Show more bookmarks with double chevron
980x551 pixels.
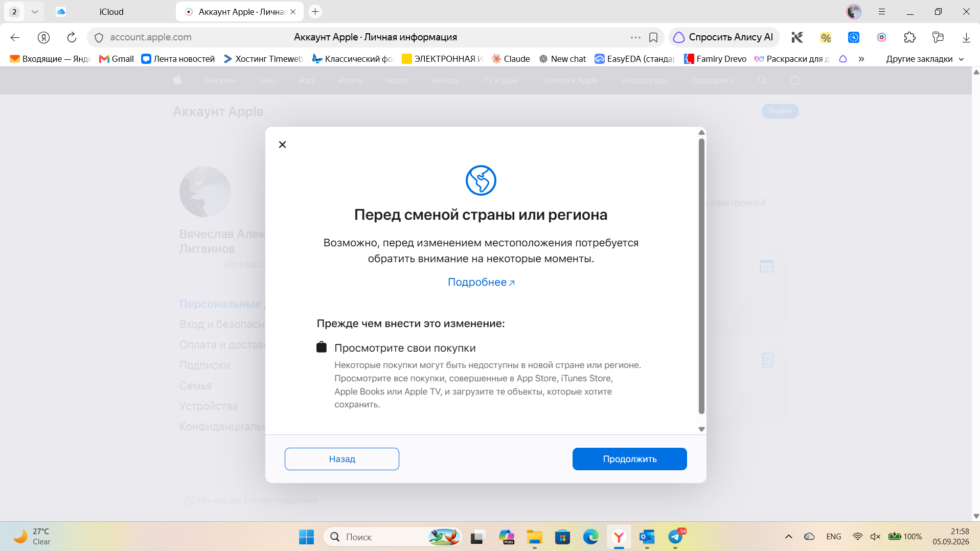[861, 59]
